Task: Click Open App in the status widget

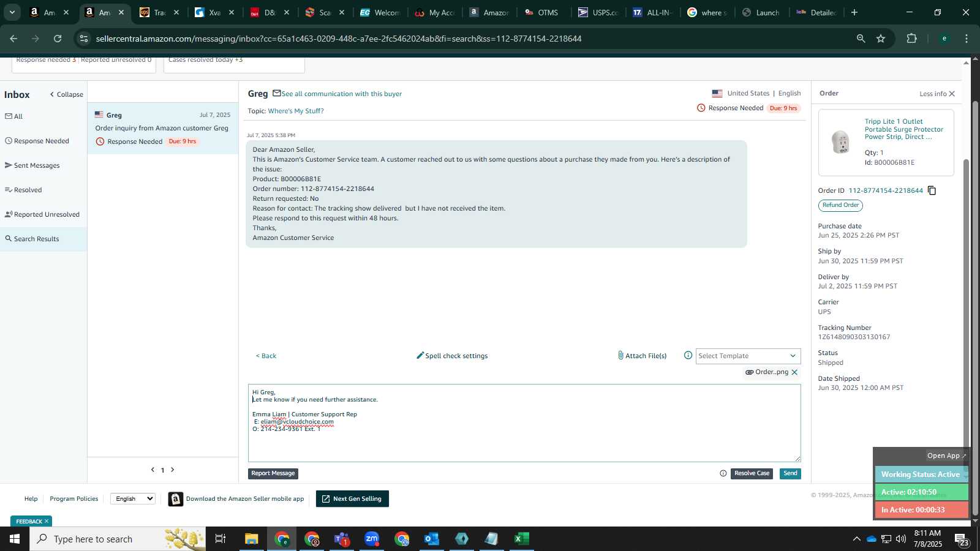Action: pyautogui.click(x=946, y=455)
